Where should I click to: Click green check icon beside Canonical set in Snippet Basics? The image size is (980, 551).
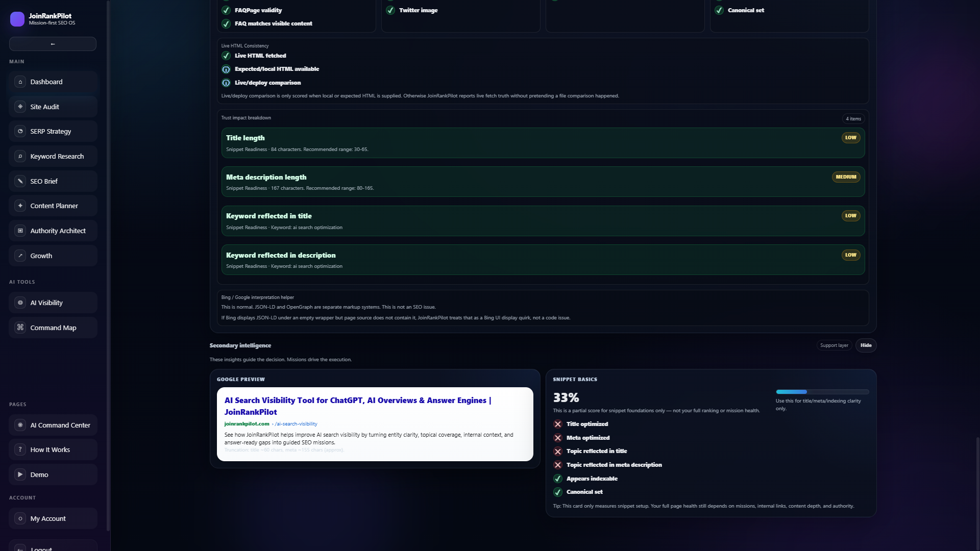coord(558,492)
